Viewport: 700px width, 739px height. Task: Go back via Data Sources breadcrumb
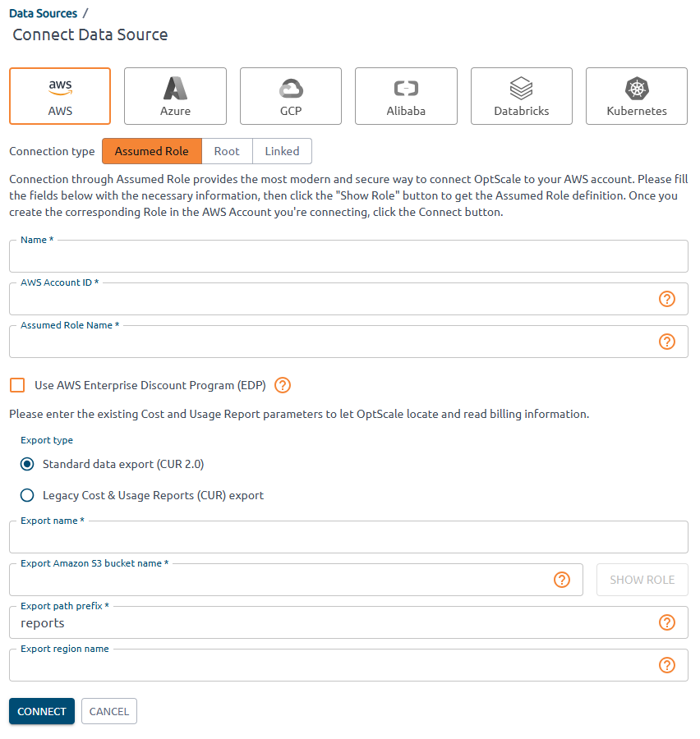coord(43,13)
